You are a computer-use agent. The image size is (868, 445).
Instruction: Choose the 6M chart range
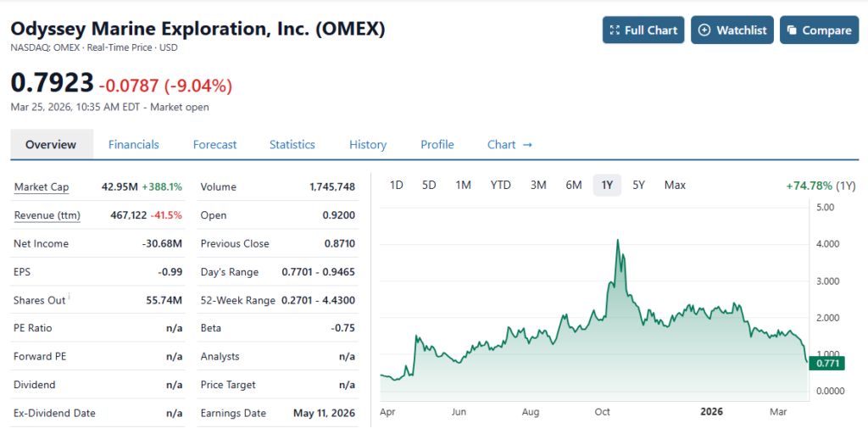click(574, 185)
